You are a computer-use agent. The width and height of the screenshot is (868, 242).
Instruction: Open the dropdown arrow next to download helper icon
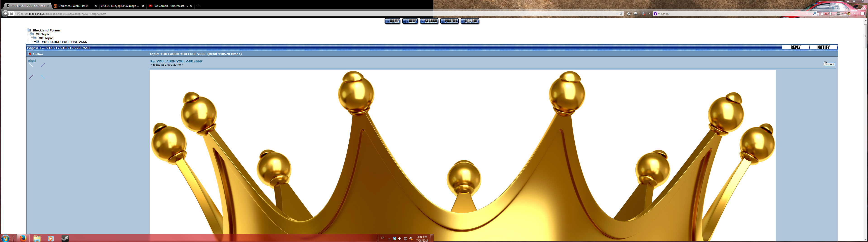(x=649, y=14)
